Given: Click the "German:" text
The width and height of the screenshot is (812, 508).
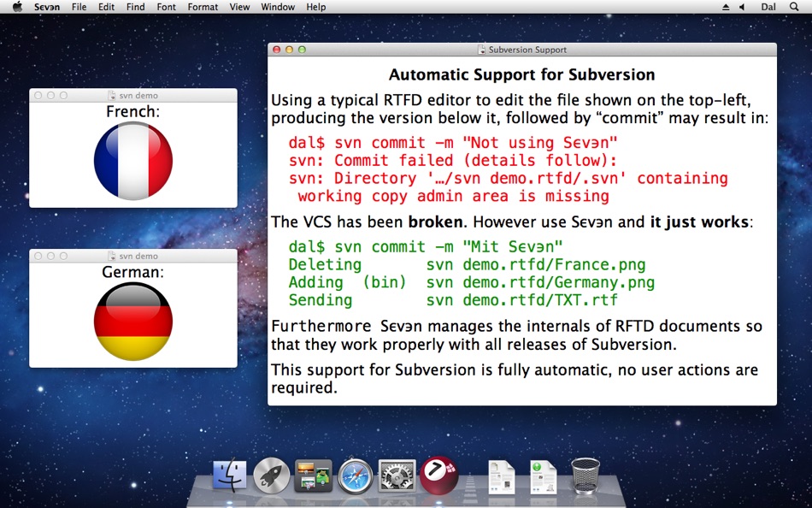Looking at the screenshot, I should pos(133,272).
